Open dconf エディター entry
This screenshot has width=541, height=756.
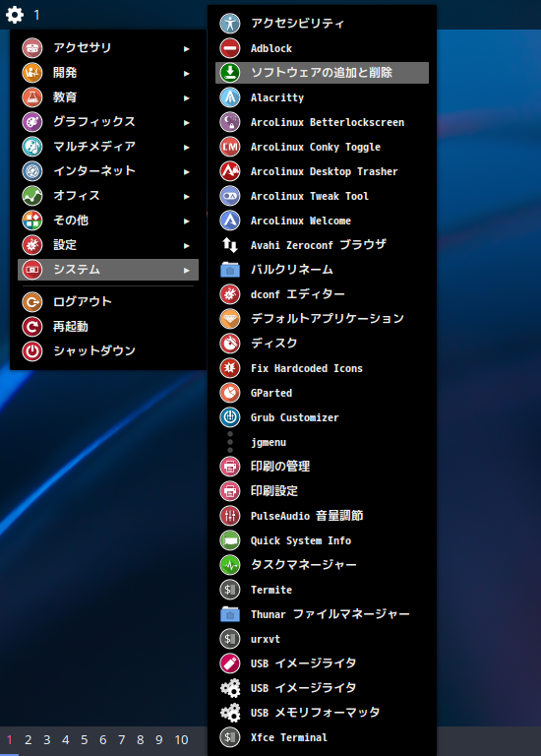coord(322,294)
